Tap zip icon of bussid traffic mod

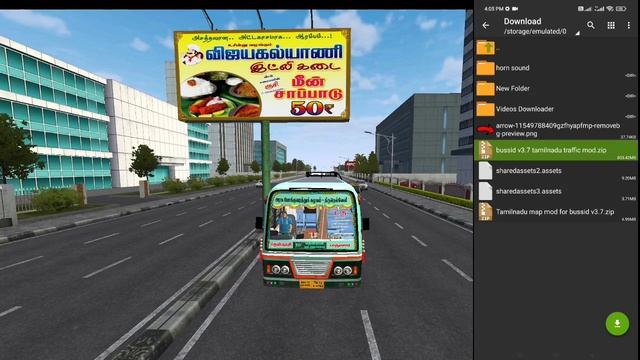tap(485, 150)
